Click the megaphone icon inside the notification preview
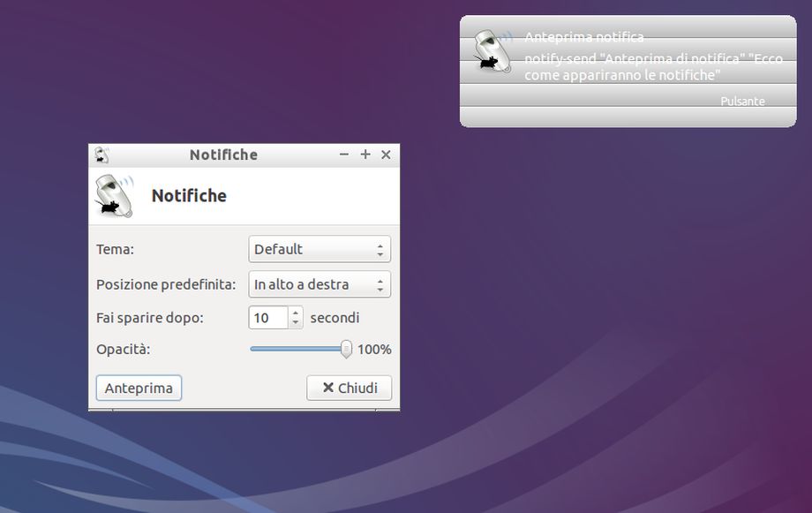 [x=492, y=51]
